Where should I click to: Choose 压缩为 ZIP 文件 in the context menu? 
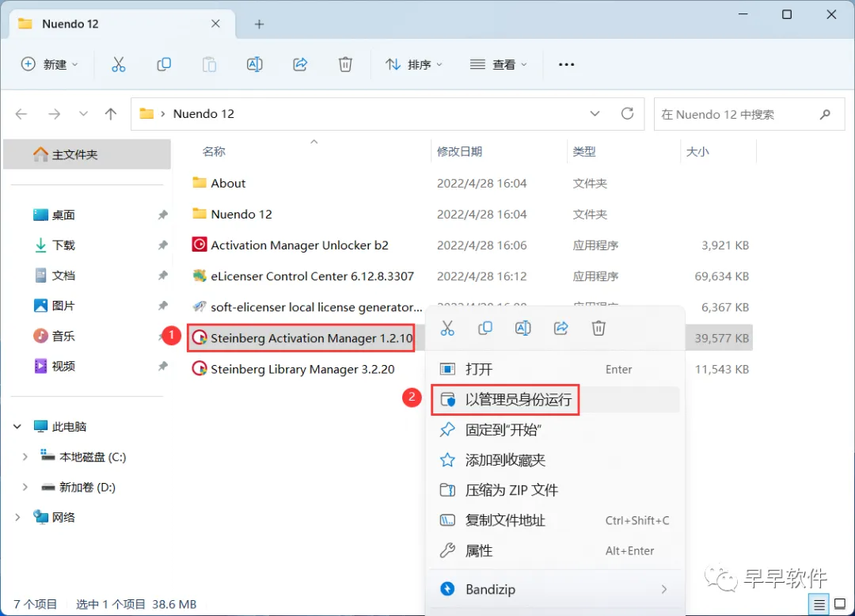point(554,490)
